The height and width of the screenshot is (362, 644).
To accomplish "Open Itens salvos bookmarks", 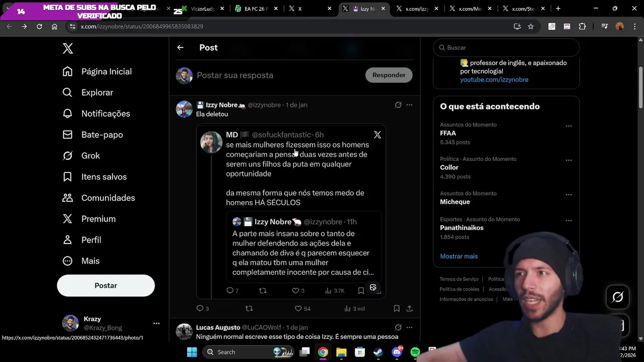I will tap(94, 177).
